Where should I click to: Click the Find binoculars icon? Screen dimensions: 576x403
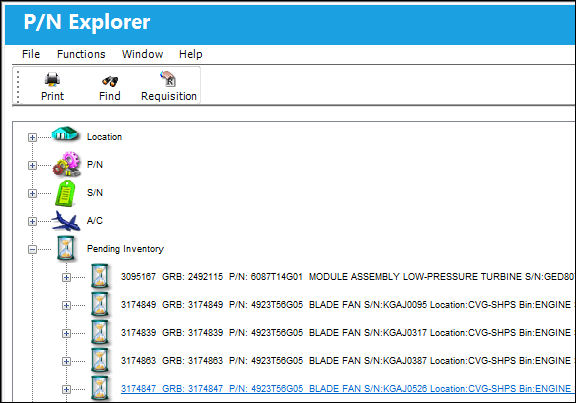[x=110, y=80]
